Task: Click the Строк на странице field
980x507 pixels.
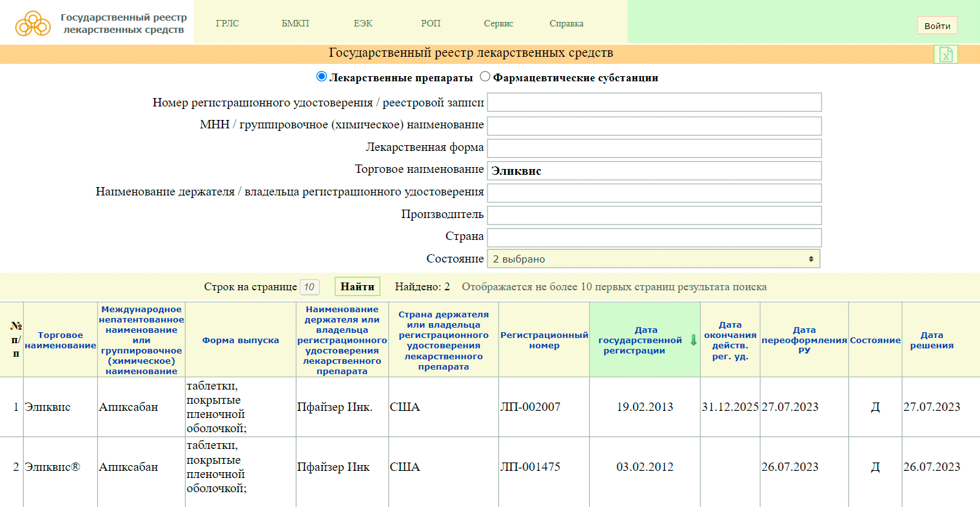Action: (x=309, y=287)
